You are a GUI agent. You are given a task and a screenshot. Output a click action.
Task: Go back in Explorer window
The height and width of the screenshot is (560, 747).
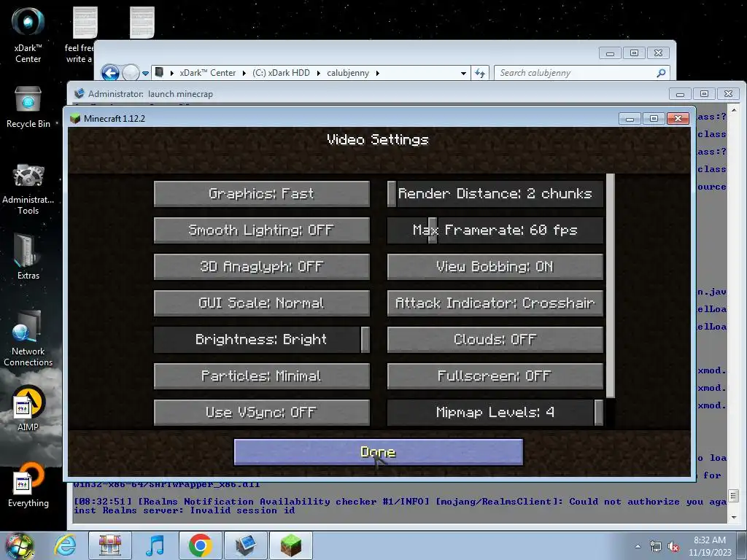(111, 73)
